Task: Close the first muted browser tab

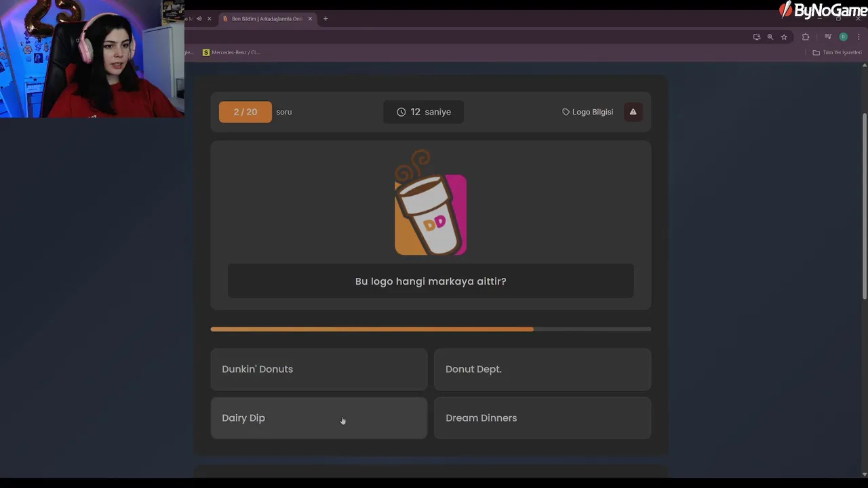Action: click(x=209, y=19)
